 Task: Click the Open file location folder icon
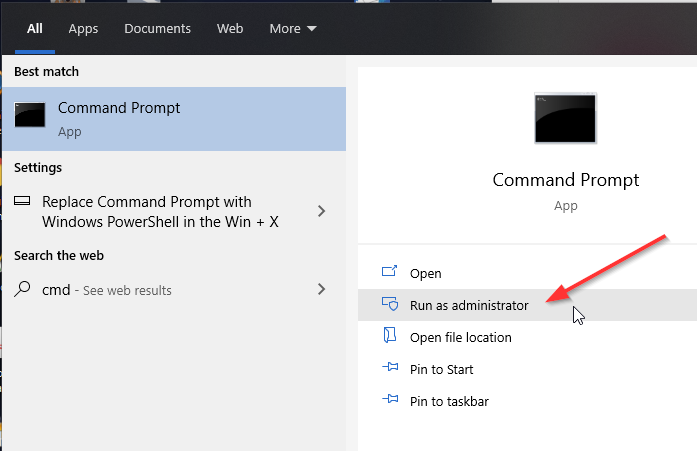click(390, 335)
